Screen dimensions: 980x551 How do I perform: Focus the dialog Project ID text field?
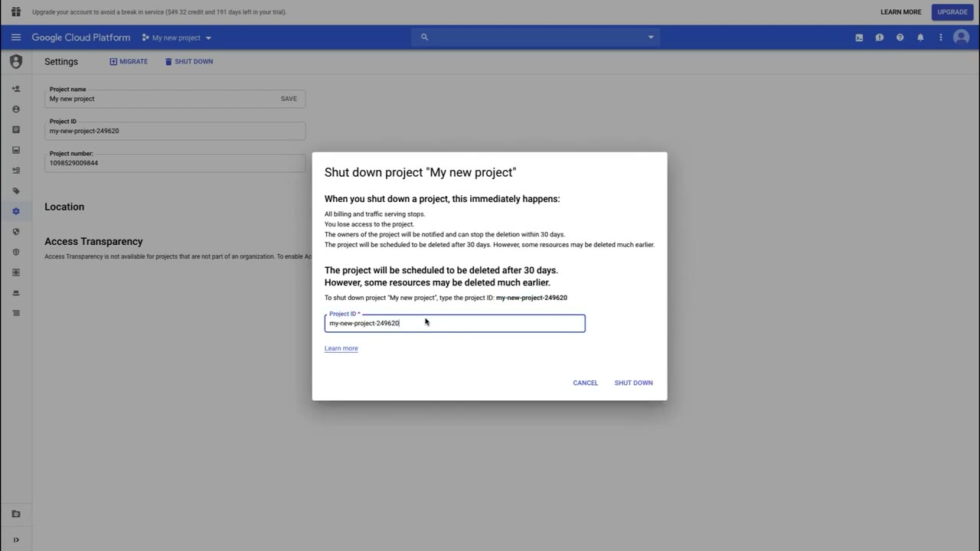point(455,323)
